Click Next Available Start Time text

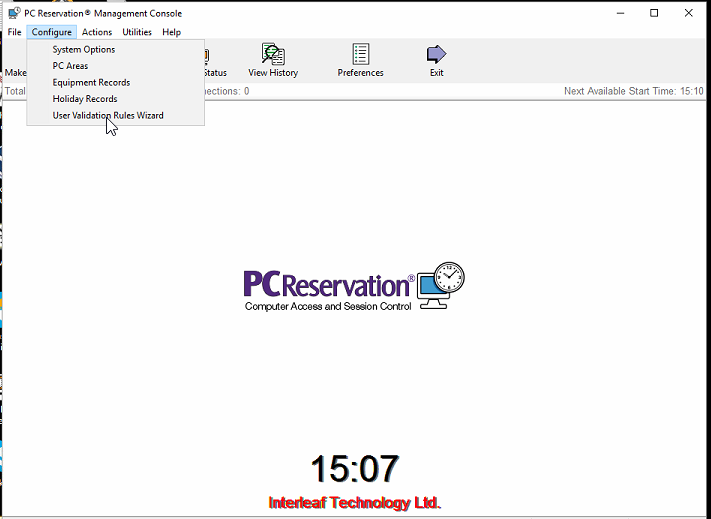633,91
